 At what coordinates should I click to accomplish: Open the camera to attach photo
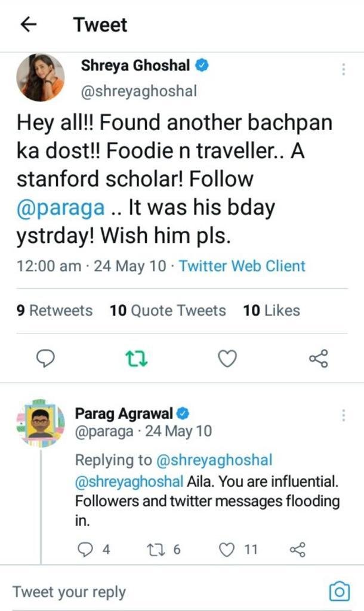(x=339, y=591)
